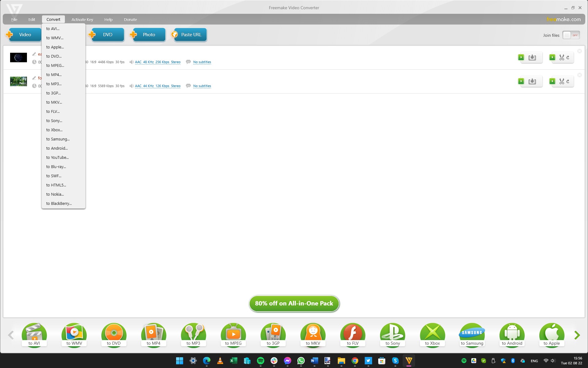Choose to Blu-ray... from Convert menu
588x368 pixels.
pos(63,167)
